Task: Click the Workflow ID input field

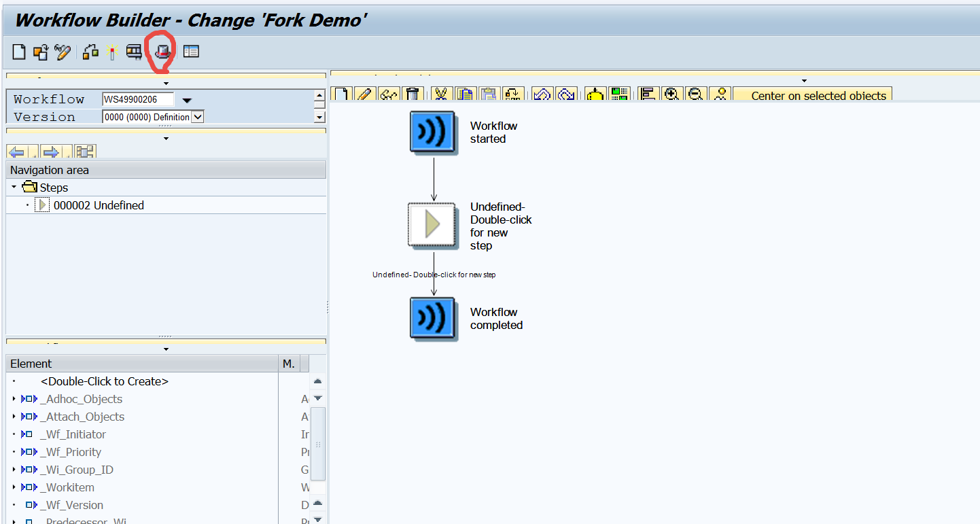Action: pos(138,99)
